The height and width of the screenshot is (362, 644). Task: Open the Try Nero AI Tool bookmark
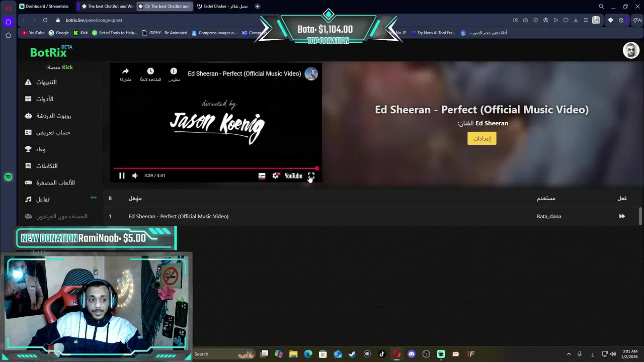point(433,33)
